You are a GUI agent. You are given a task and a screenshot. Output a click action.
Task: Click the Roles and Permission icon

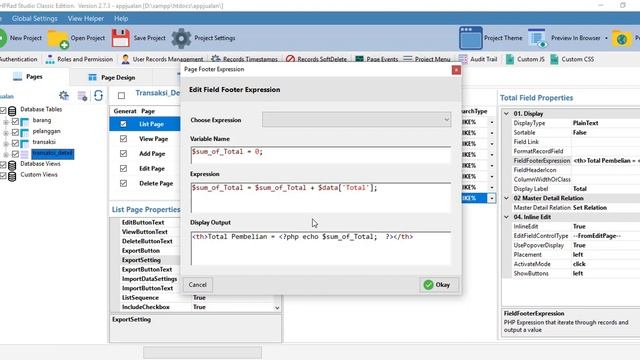(50, 59)
